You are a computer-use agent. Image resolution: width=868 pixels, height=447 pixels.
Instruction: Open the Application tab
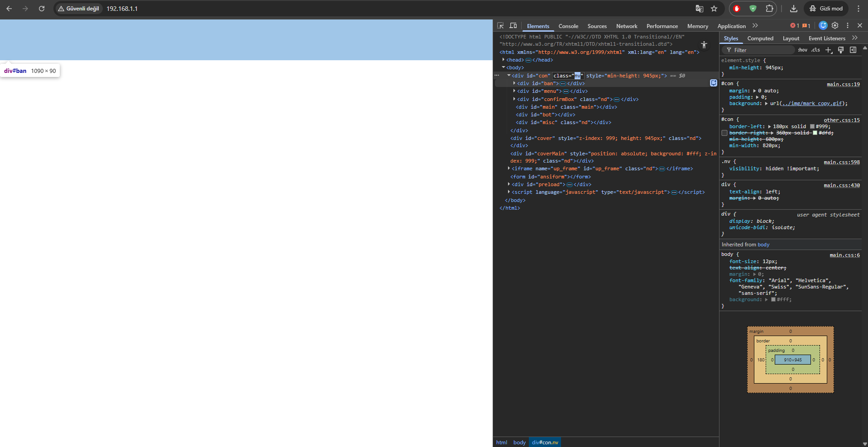click(731, 26)
